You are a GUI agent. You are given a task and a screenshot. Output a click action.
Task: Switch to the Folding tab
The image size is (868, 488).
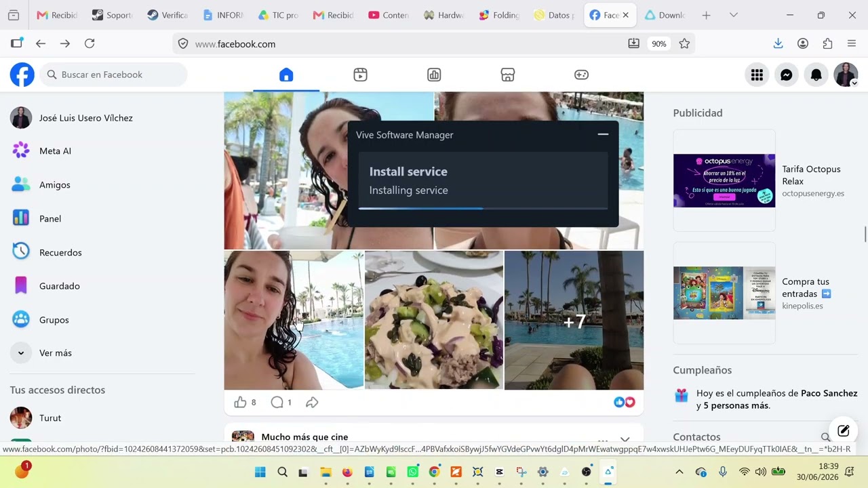pyautogui.click(x=499, y=15)
